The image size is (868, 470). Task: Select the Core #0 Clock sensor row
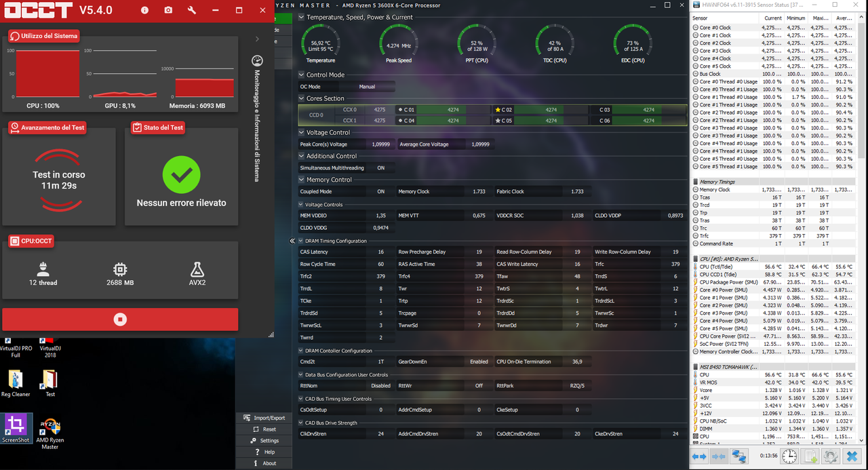pyautogui.click(x=773, y=28)
